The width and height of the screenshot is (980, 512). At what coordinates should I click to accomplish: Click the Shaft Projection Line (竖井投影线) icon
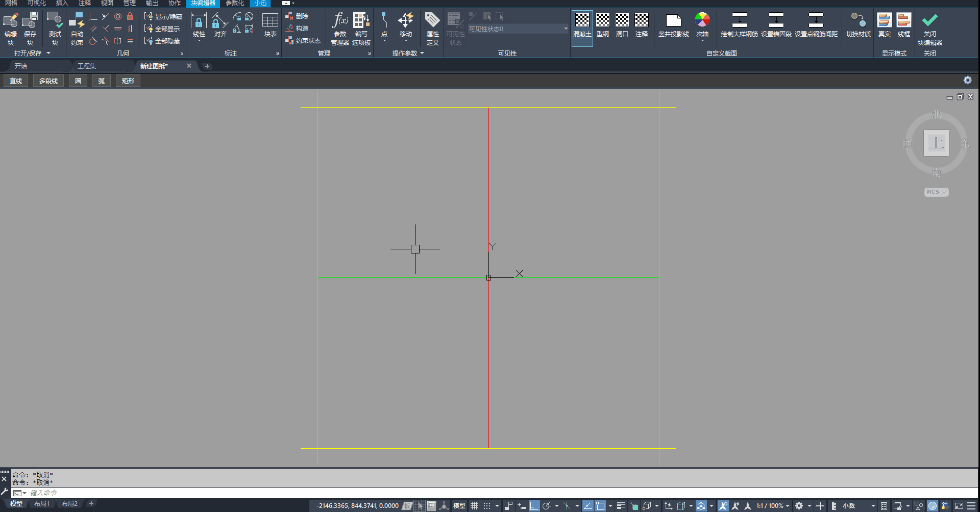point(674,20)
